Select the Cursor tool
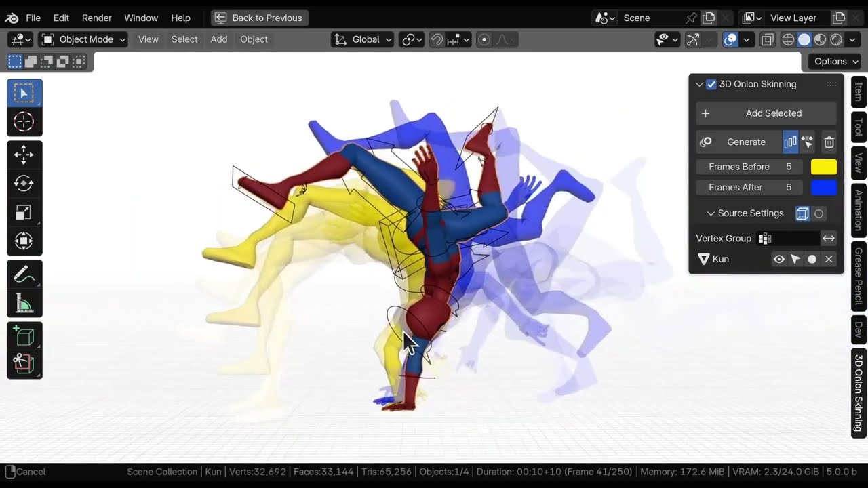Image resolution: width=868 pixels, height=488 pixels. pos(24,122)
